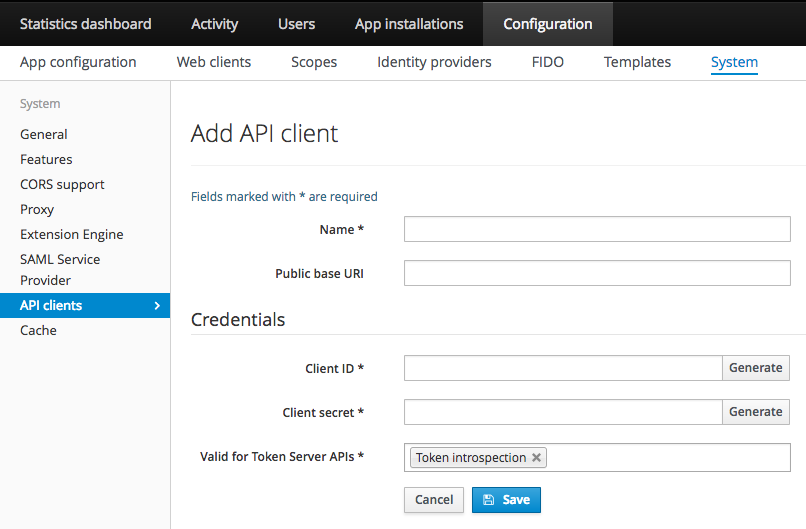Screen dimensions: 806x529
Task: Select the Configuration tab
Action: (547, 24)
